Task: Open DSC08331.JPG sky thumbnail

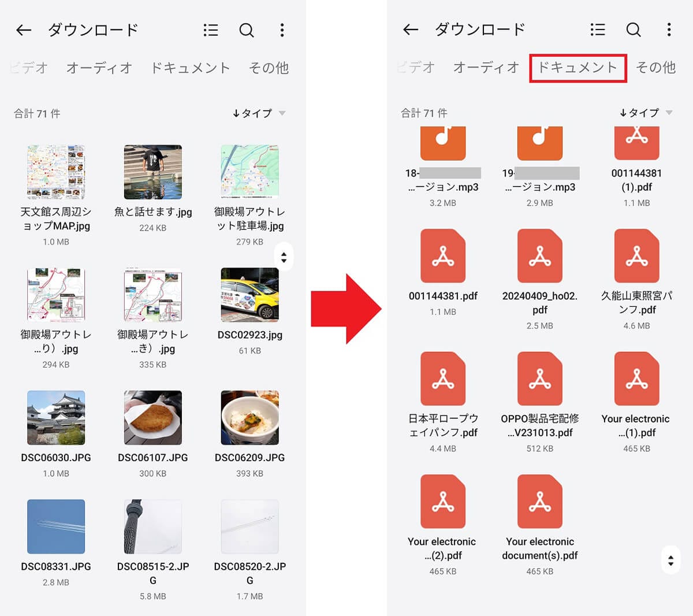Action: (x=56, y=527)
